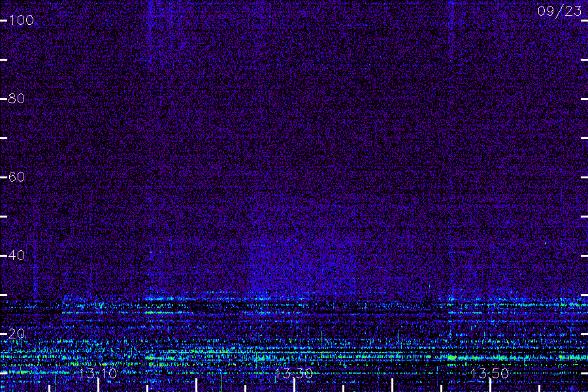Screen dimensions: 588x392
Task: Click the 80 frequency axis label
Action: 16,98
